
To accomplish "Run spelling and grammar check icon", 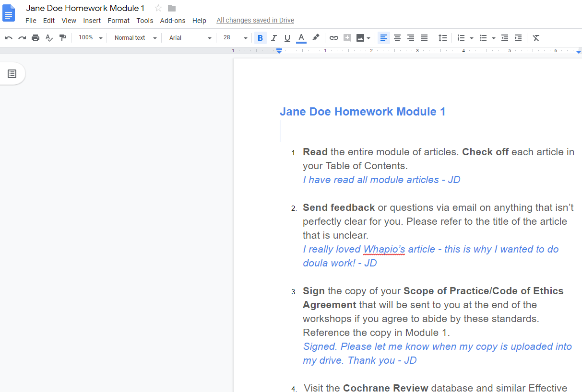I will (49, 38).
